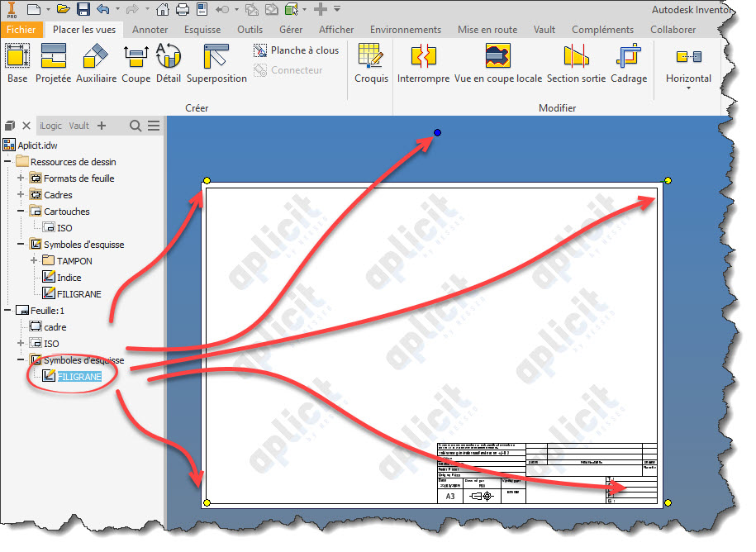The width and height of the screenshot is (756, 552).
Task: Choose the Auxiliaire view tool
Action: (x=96, y=63)
